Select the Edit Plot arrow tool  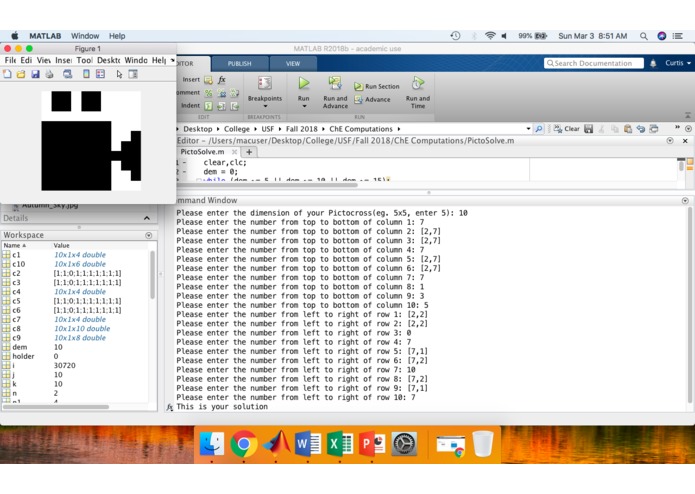pos(119,74)
